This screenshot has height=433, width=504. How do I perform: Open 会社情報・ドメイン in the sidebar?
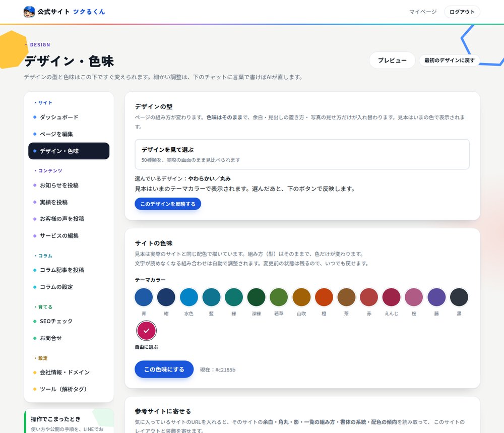coord(69,372)
